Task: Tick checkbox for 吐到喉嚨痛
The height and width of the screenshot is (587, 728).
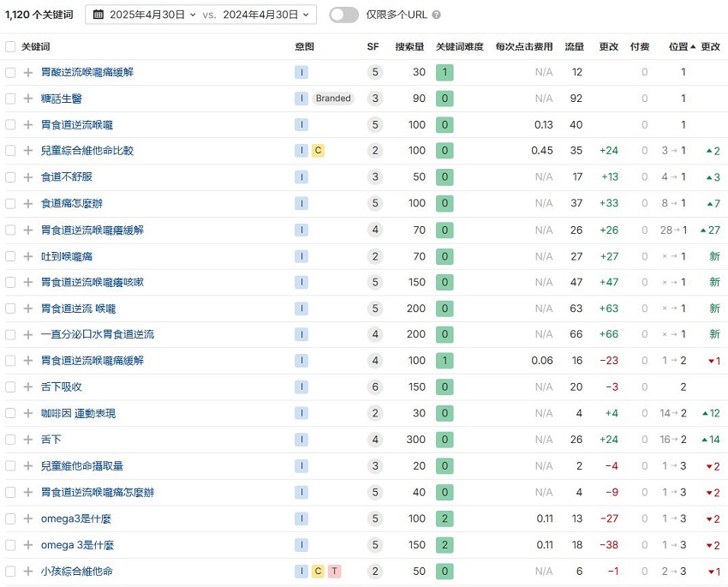Action: [x=10, y=256]
